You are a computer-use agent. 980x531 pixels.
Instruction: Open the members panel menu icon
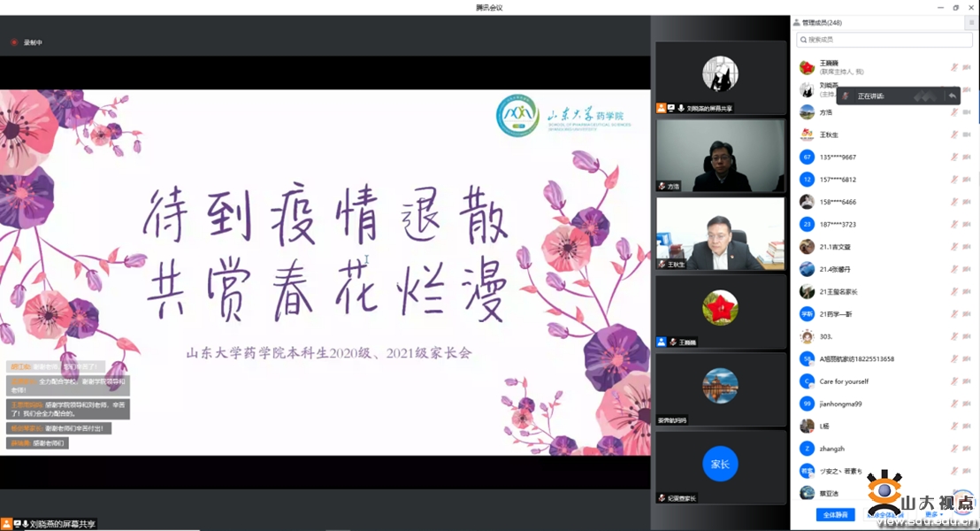pos(971,23)
